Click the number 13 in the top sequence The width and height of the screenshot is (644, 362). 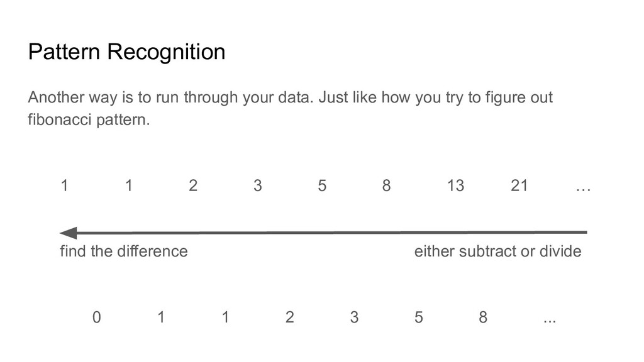click(x=455, y=185)
